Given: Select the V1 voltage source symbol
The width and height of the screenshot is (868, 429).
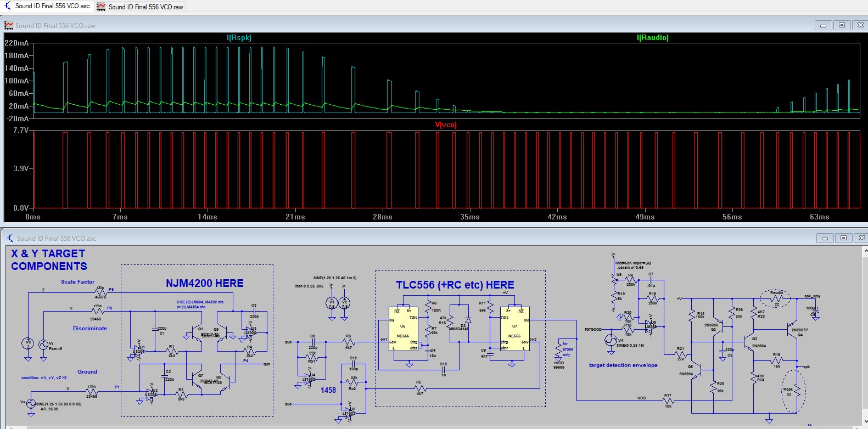Looking at the screenshot, I should (332, 303).
